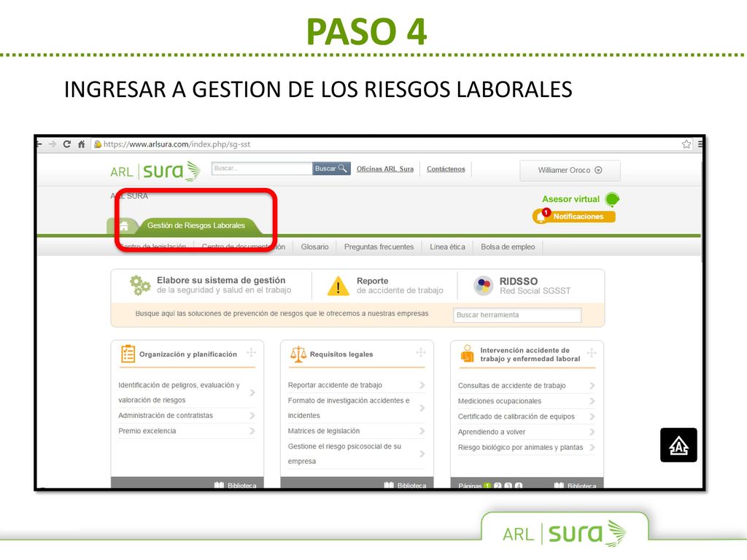
Task: Click the header Buscar text field
Action: (x=262, y=168)
